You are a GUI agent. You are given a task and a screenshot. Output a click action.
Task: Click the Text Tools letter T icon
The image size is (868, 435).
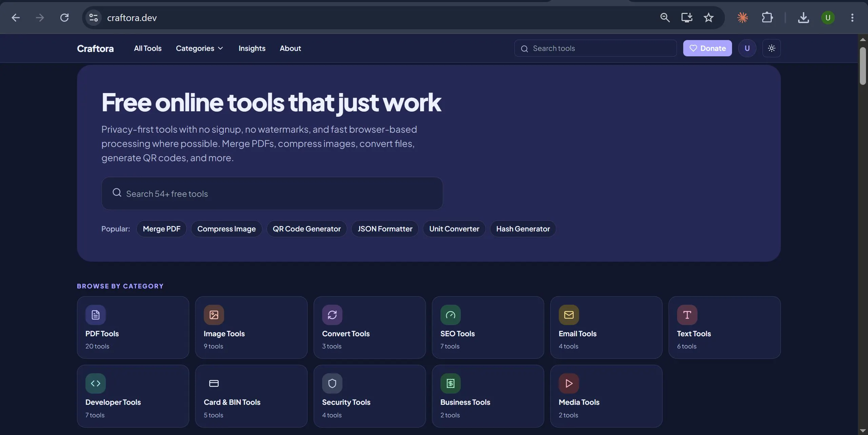click(x=687, y=315)
